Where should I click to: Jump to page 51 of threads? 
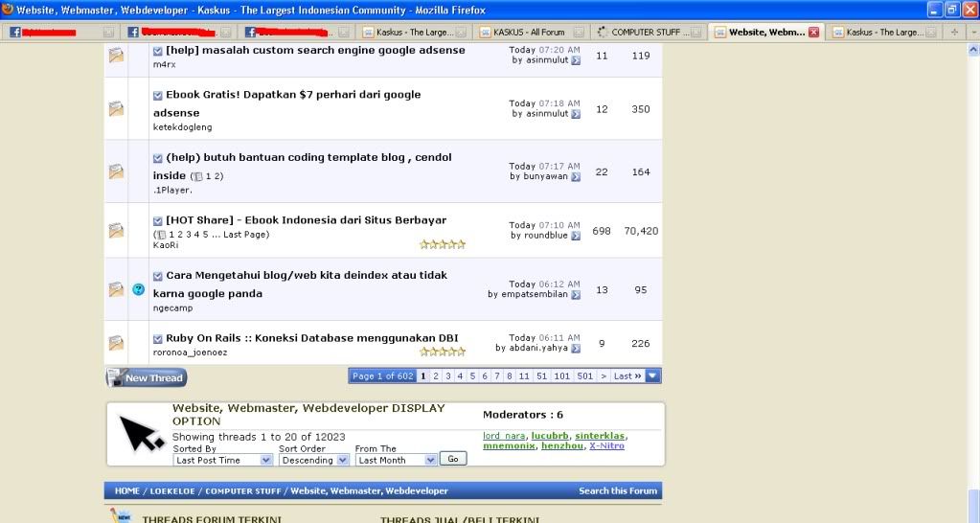point(541,376)
